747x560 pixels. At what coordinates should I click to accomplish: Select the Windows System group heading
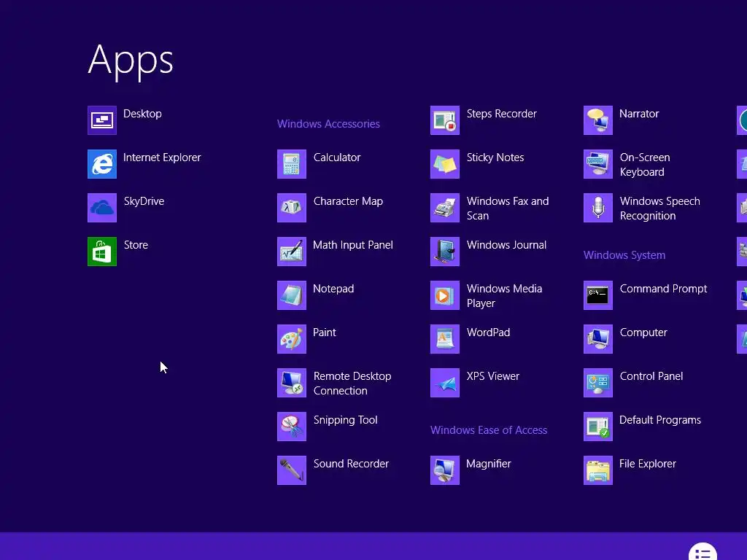tap(624, 255)
